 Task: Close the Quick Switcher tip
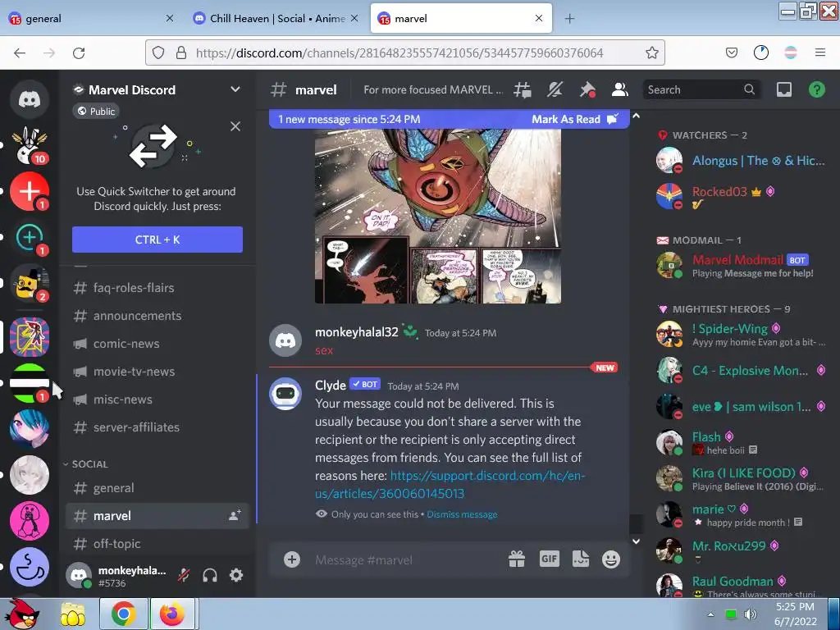(x=235, y=126)
